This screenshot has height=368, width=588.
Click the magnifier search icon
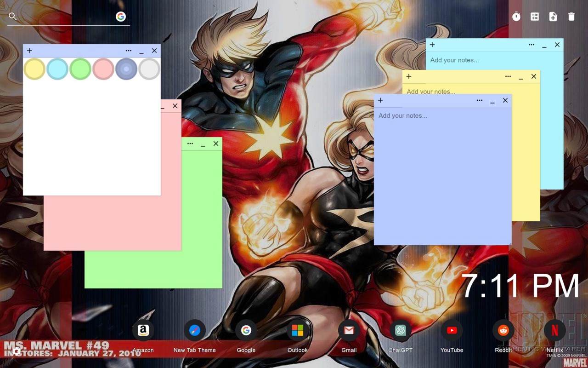13,17
